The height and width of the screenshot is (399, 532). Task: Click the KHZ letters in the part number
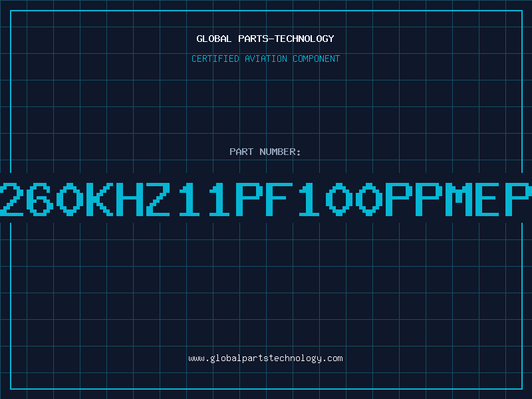point(128,199)
